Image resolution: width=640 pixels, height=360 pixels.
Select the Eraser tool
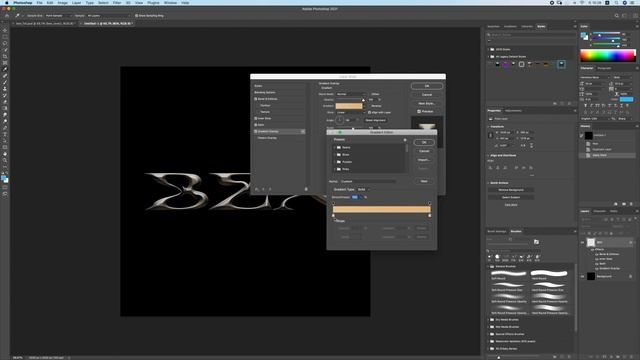tap(5, 102)
